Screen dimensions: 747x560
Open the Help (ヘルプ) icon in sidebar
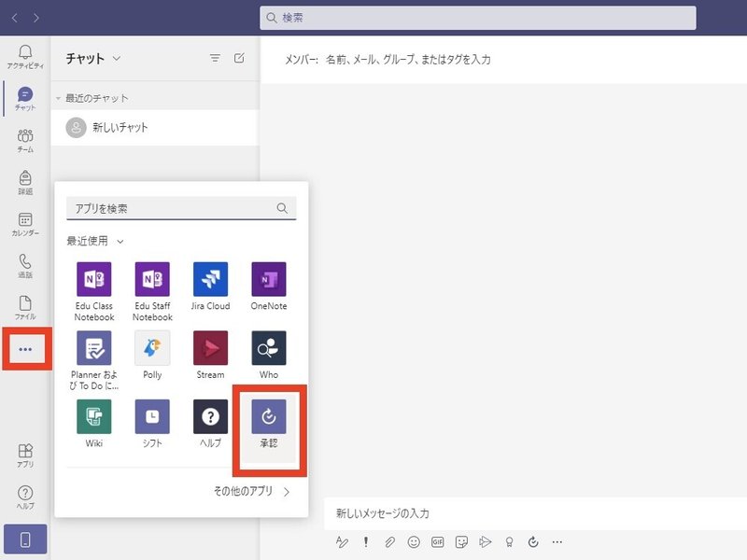pyautogui.click(x=25, y=497)
